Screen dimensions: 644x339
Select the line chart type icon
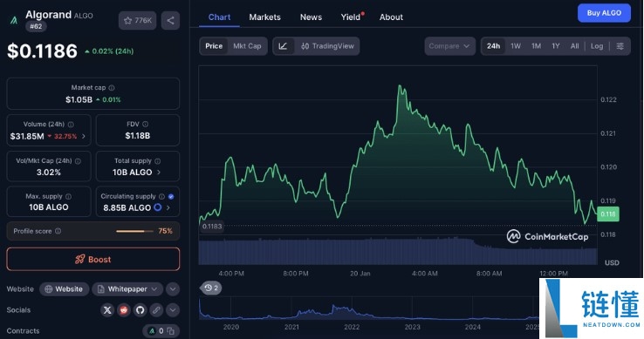pyautogui.click(x=283, y=46)
